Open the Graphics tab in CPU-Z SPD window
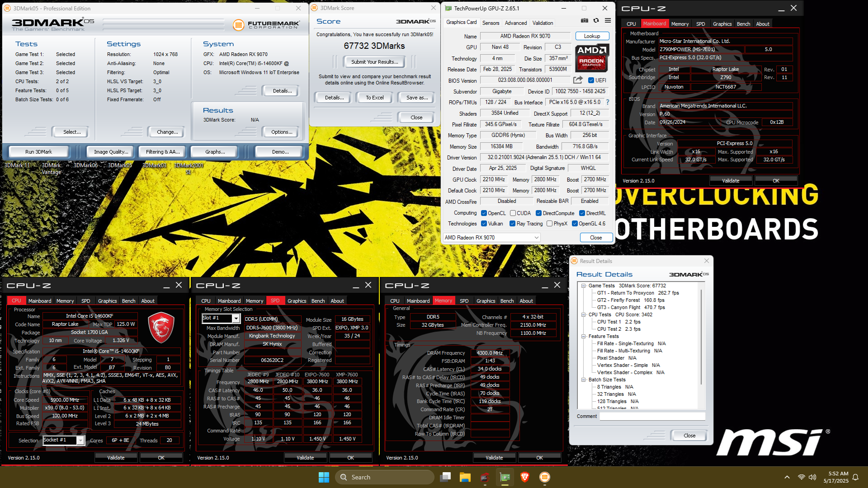Screen dimensions: 868x488 (297, 301)
